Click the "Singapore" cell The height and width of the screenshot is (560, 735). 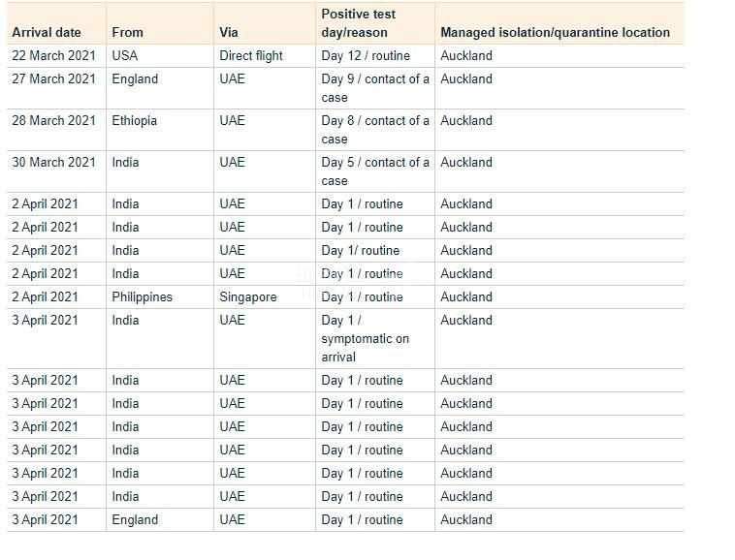click(x=248, y=296)
